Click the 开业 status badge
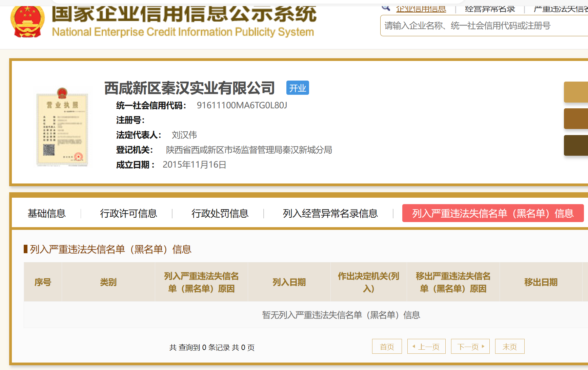Viewport: 588px width, 370px height. click(298, 88)
